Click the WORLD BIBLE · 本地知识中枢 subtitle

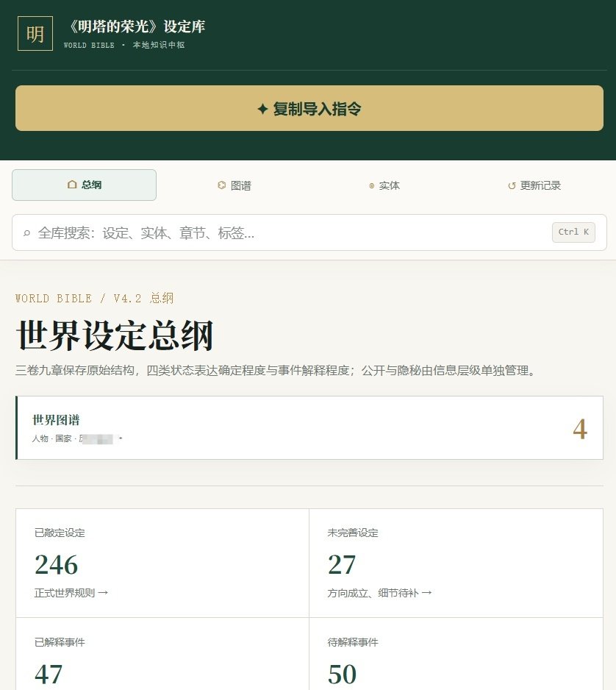coord(124,45)
